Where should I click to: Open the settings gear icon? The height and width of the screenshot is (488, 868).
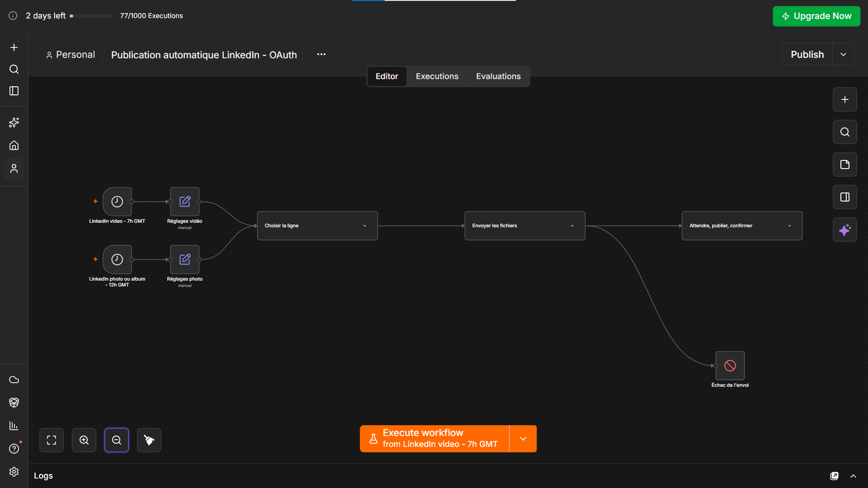click(x=14, y=472)
